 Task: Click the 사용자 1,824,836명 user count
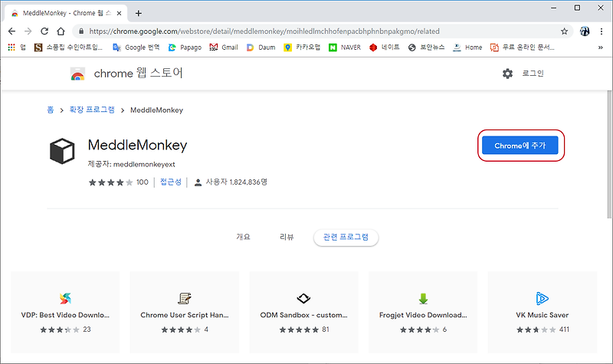tap(231, 182)
